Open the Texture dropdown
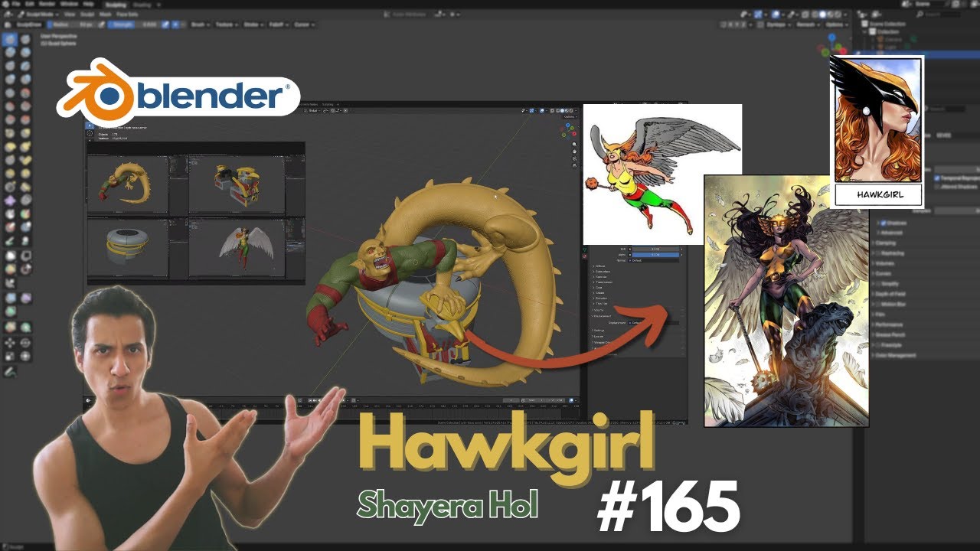Image resolution: width=980 pixels, height=551 pixels. [227, 24]
